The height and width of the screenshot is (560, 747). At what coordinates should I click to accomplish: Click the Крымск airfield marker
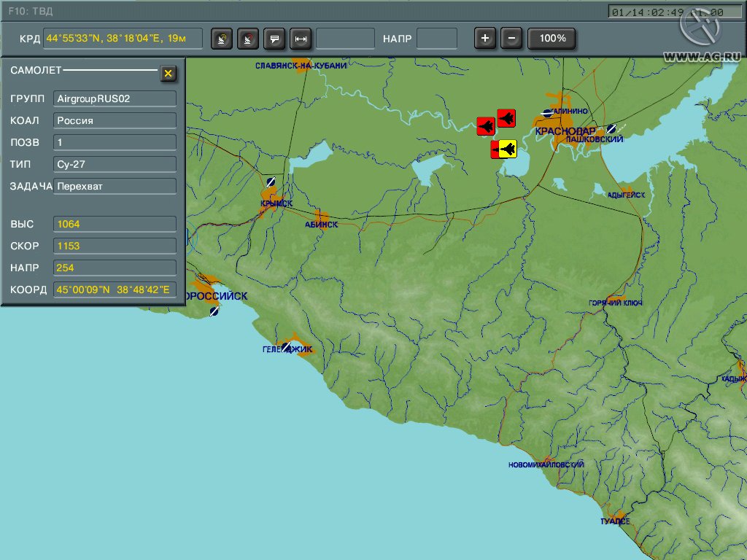(x=271, y=182)
